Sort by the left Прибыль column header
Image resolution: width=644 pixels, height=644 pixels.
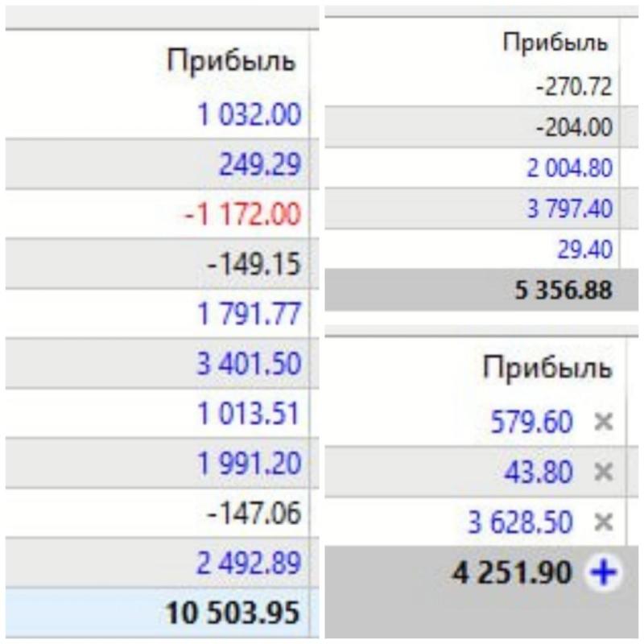tap(231, 62)
